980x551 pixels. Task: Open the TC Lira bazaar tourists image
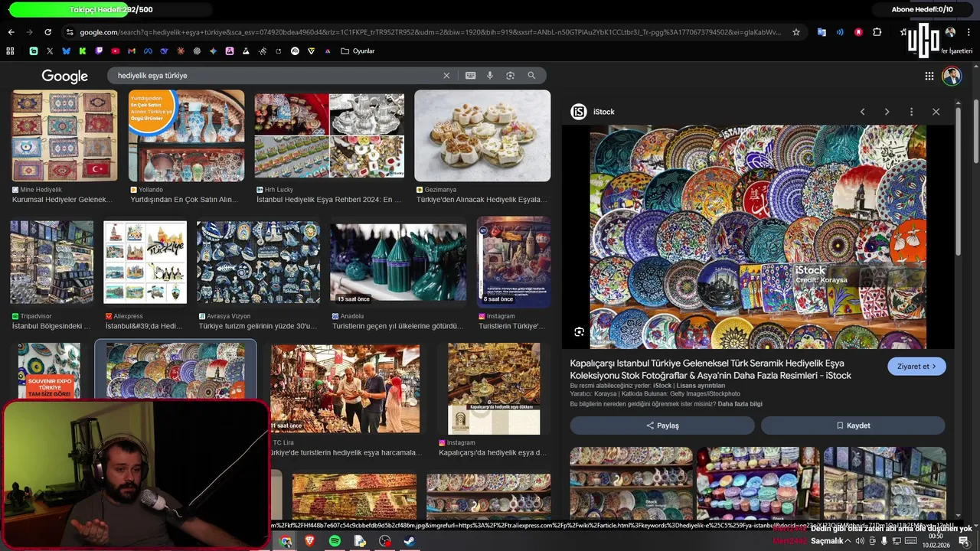[x=345, y=389]
